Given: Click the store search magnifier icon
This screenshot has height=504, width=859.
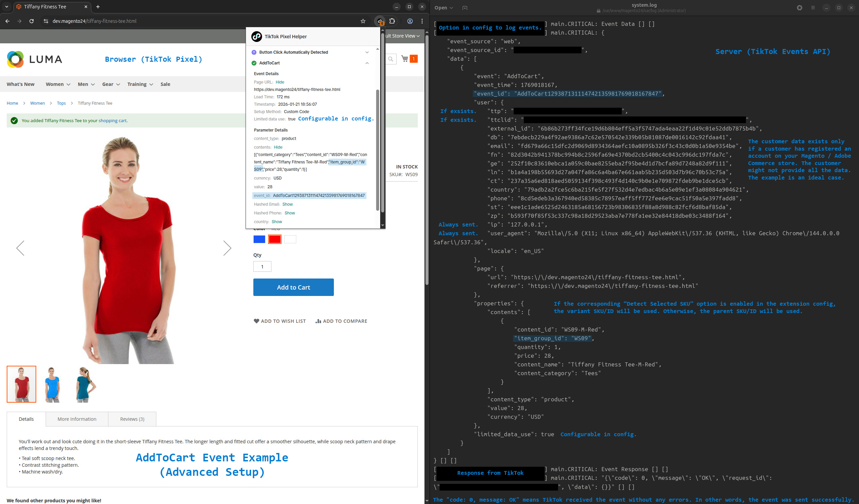Looking at the screenshot, I should pos(391,59).
